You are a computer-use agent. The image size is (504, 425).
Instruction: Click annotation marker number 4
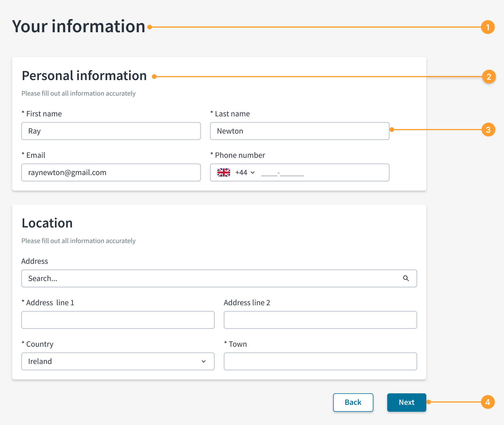coord(488,402)
